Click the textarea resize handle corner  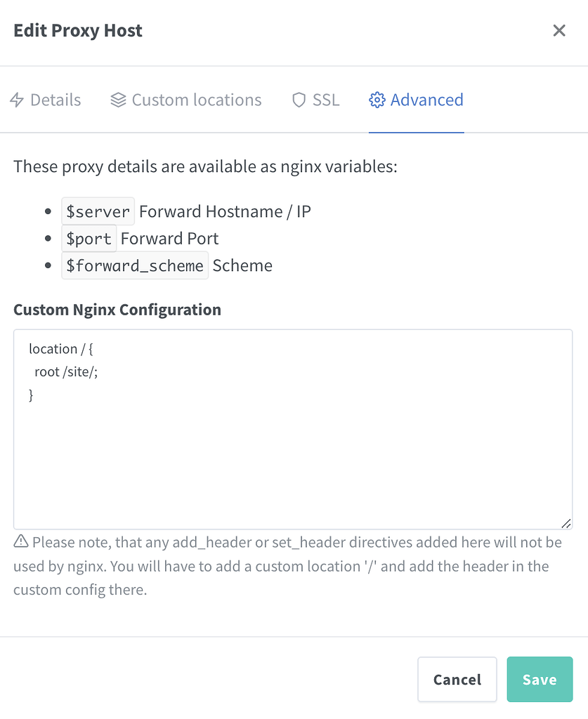tap(566, 523)
